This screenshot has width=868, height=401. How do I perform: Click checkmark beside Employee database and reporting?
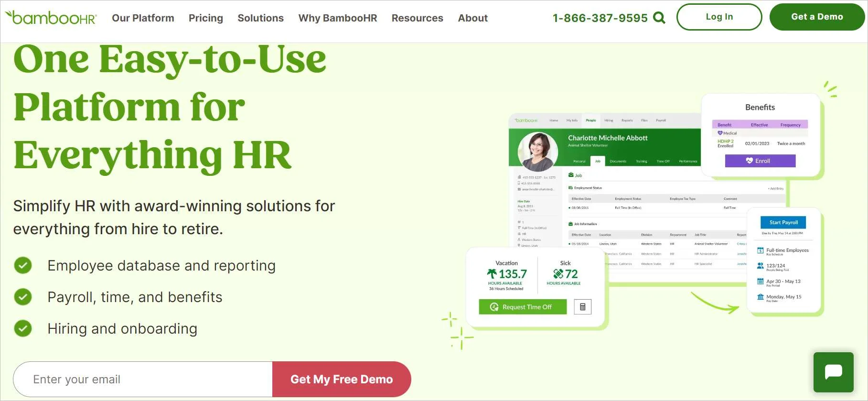click(x=23, y=265)
